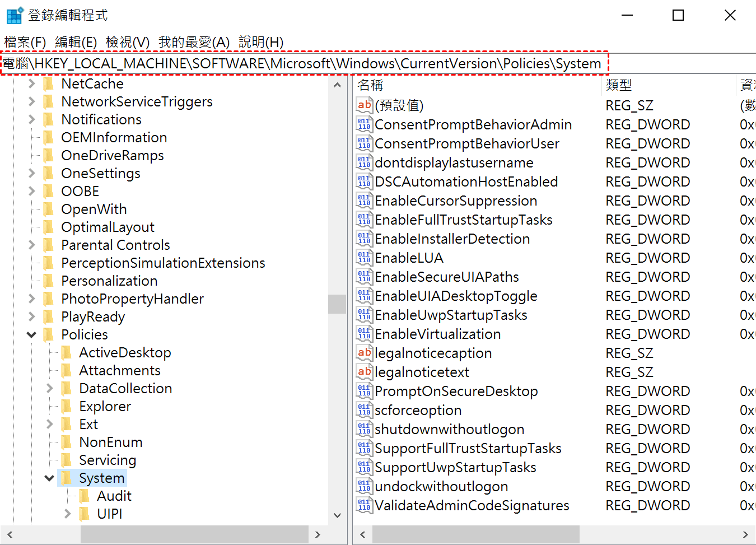Click the EnableUIADesktopToggle DWORD icon
Viewport: 756px width, 545px height.
coord(364,296)
